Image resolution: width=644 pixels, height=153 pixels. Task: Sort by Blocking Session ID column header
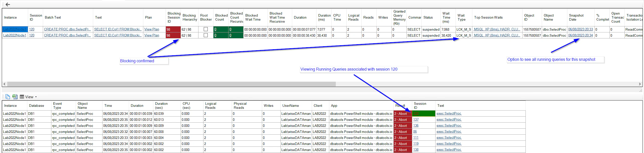coord(174,17)
